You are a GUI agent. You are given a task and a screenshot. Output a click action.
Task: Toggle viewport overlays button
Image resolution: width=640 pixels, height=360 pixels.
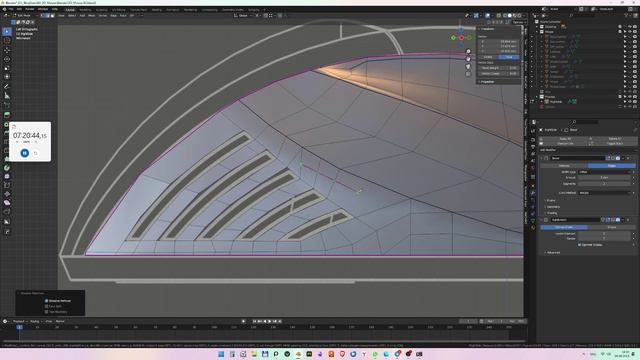click(x=488, y=16)
